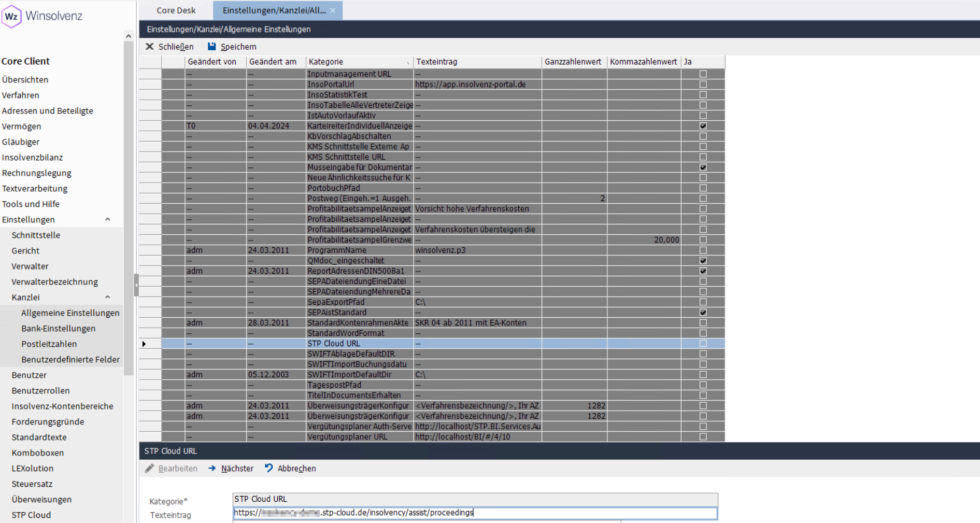Enable the Ja checkbox for SepaExportPfad
This screenshot has width=980, height=523.
pyautogui.click(x=703, y=302)
